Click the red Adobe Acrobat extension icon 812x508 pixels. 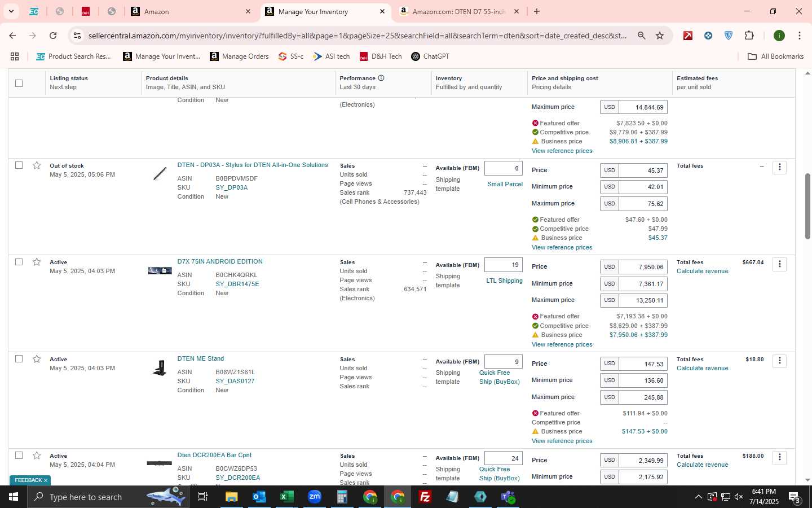click(x=688, y=36)
